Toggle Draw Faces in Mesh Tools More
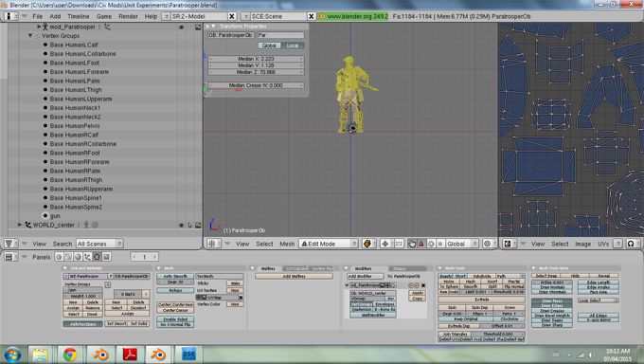The height and width of the screenshot is (364, 644). pos(552,301)
